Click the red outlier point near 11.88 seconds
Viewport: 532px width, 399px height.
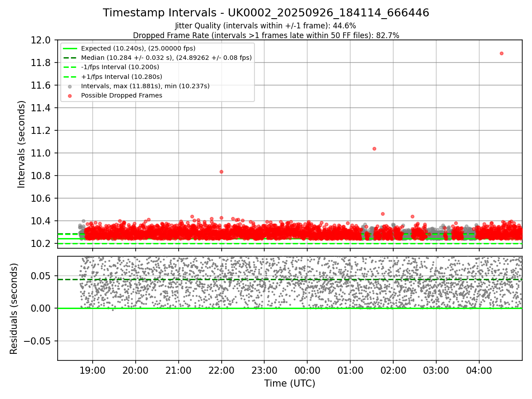501,53
